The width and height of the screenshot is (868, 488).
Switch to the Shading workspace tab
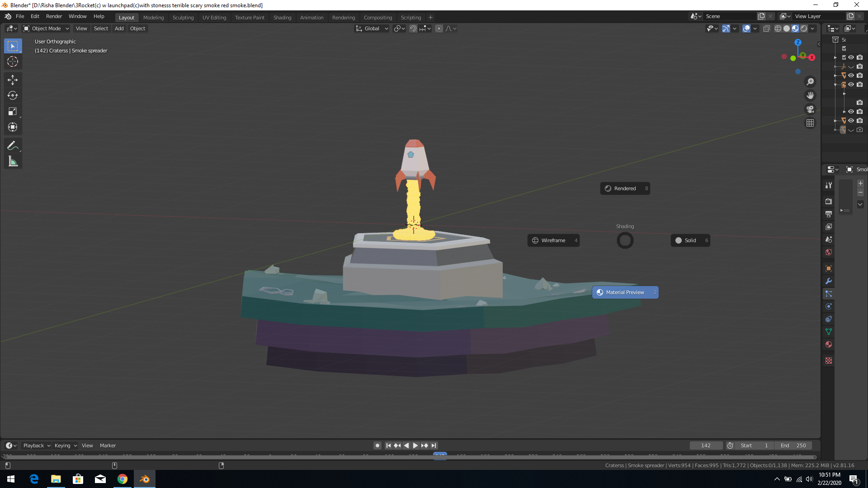[282, 18]
